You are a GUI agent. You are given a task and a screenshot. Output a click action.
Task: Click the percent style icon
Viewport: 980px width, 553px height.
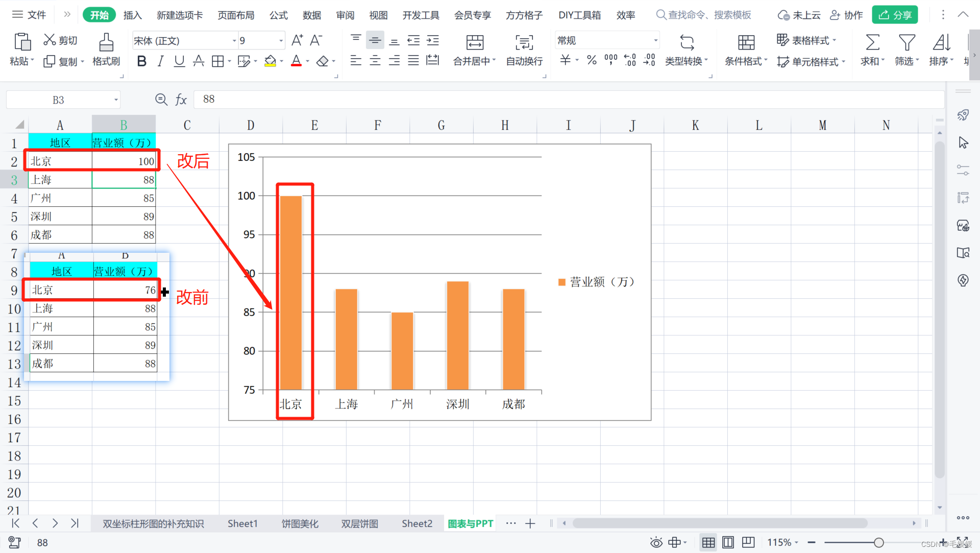[592, 61]
